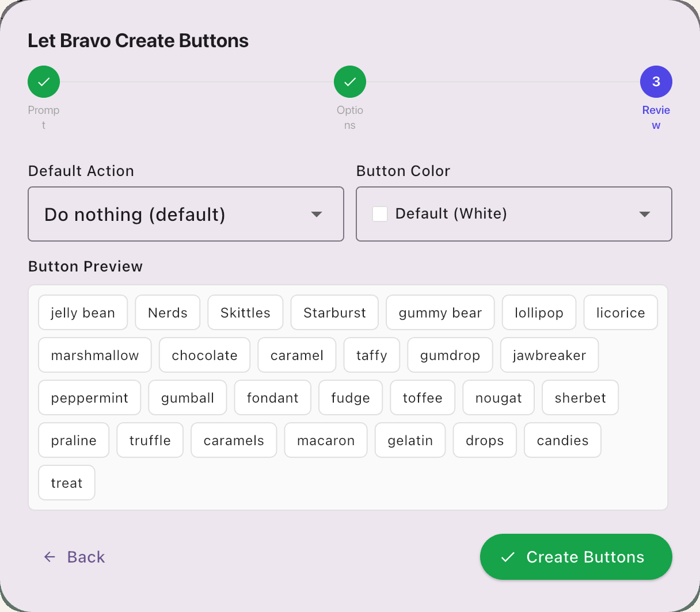Click the truffle preview button
This screenshot has width=700, height=612.
click(150, 440)
